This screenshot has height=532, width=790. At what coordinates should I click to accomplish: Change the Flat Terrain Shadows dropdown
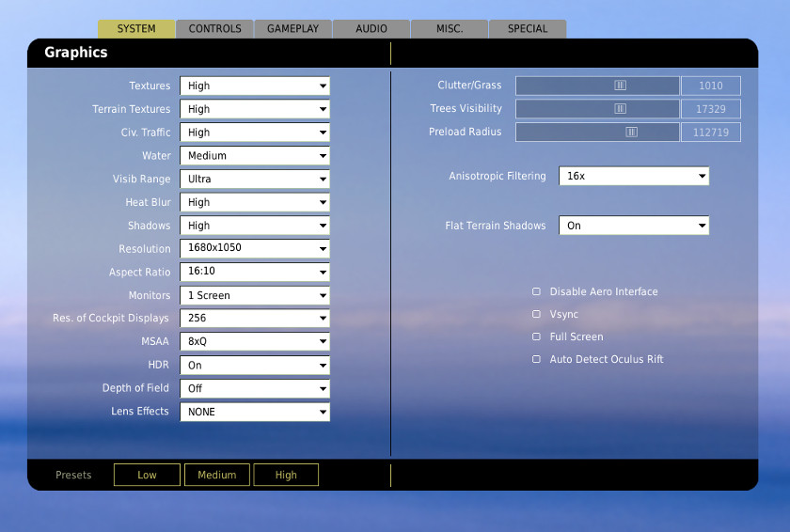point(634,226)
